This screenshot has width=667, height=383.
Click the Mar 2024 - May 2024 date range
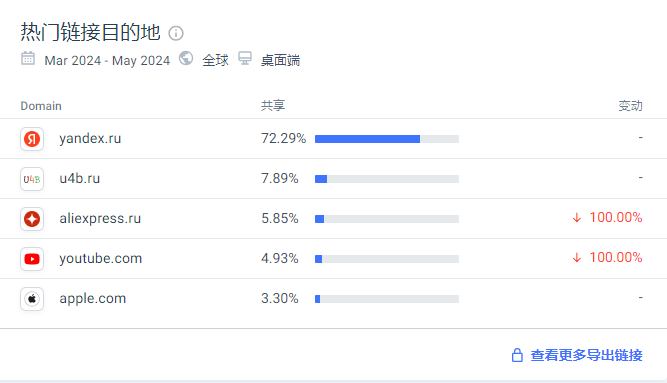coord(107,60)
